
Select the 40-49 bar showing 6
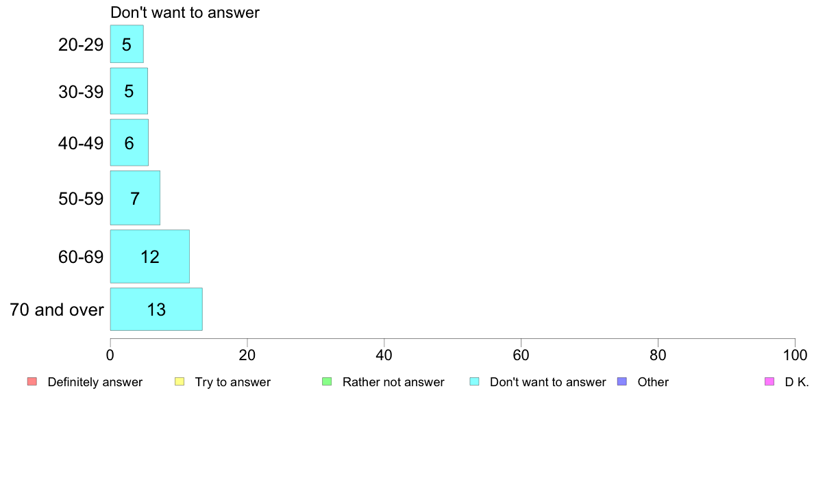click(129, 142)
